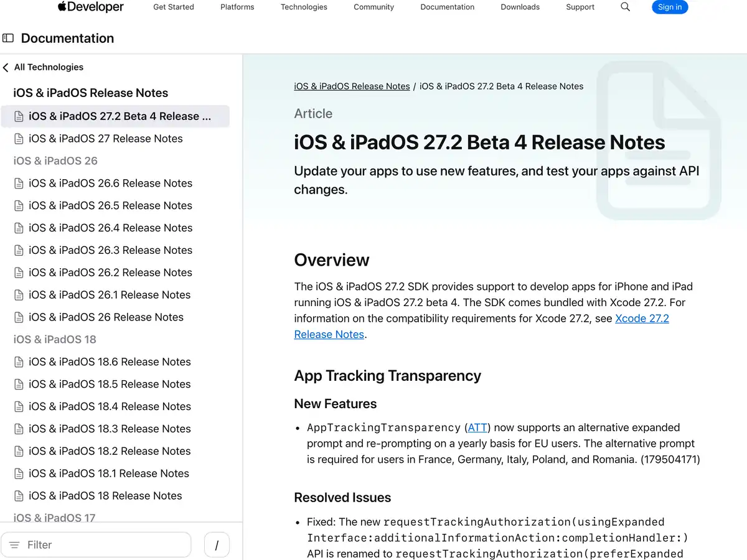Open iOS & iPadOS 26.2 Release Notes
Screen dimensions: 747x560
pyautogui.click(x=111, y=273)
